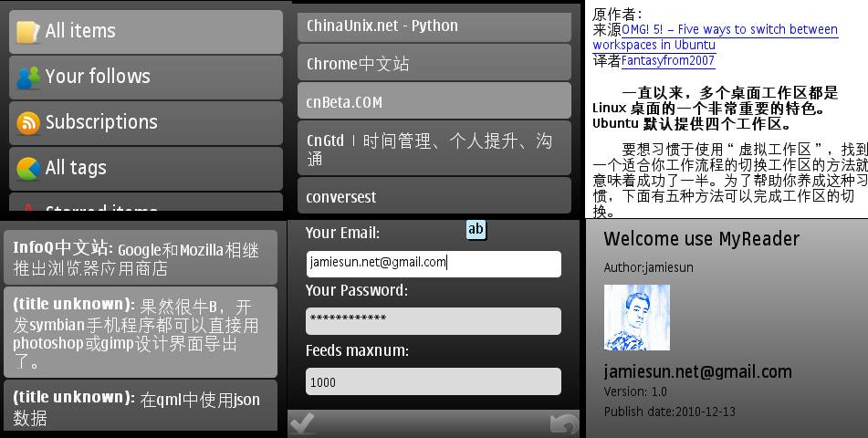Click the Your Password input field
The width and height of the screenshot is (868, 438).
point(434,321)
